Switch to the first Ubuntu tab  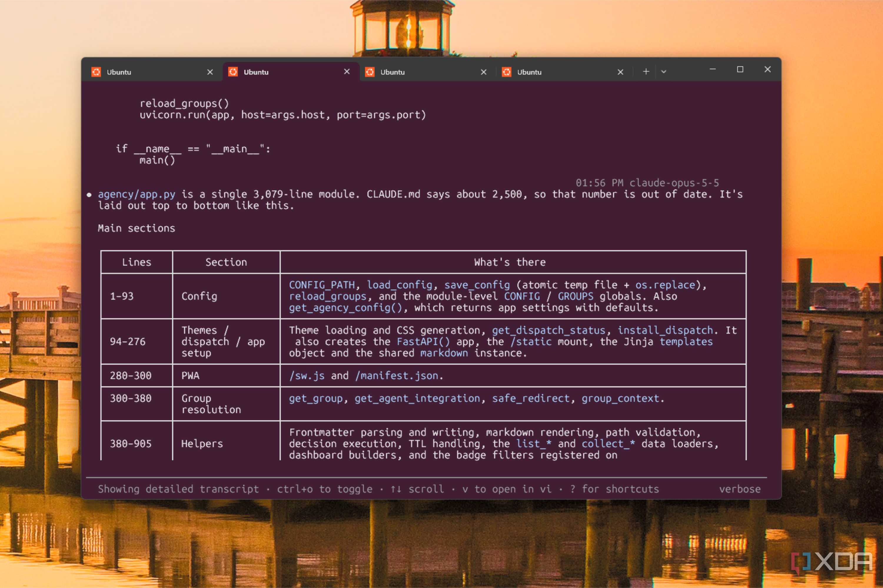coord(152,72)
